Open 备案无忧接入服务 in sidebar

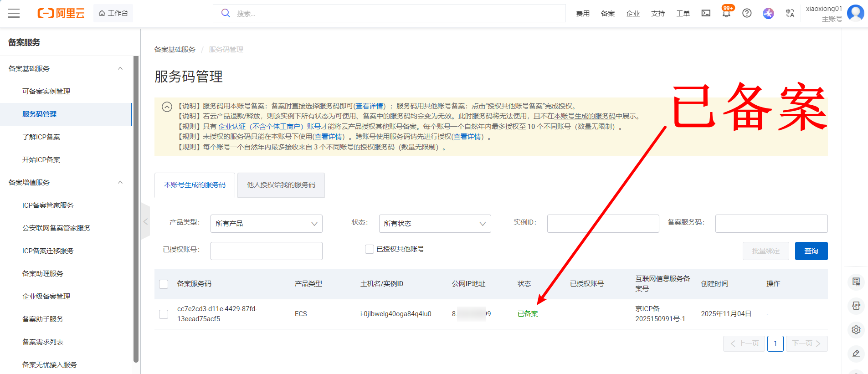point(50,365)
